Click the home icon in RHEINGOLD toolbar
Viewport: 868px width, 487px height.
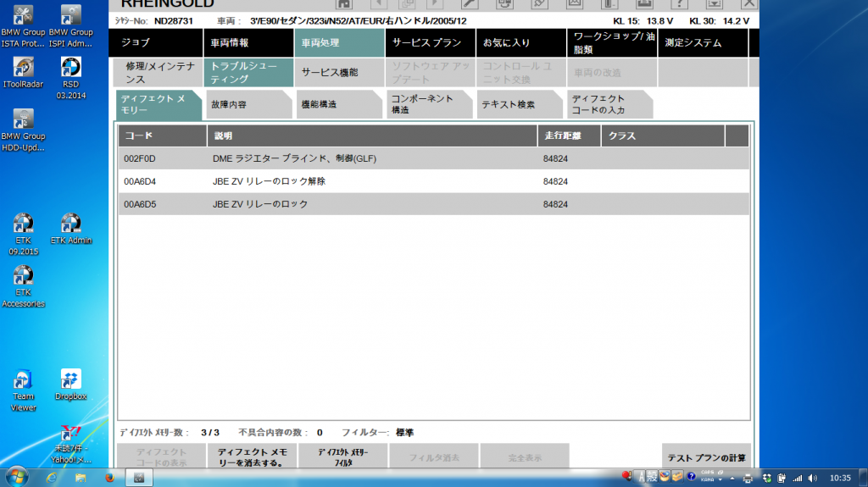click(x=344, y=4)
